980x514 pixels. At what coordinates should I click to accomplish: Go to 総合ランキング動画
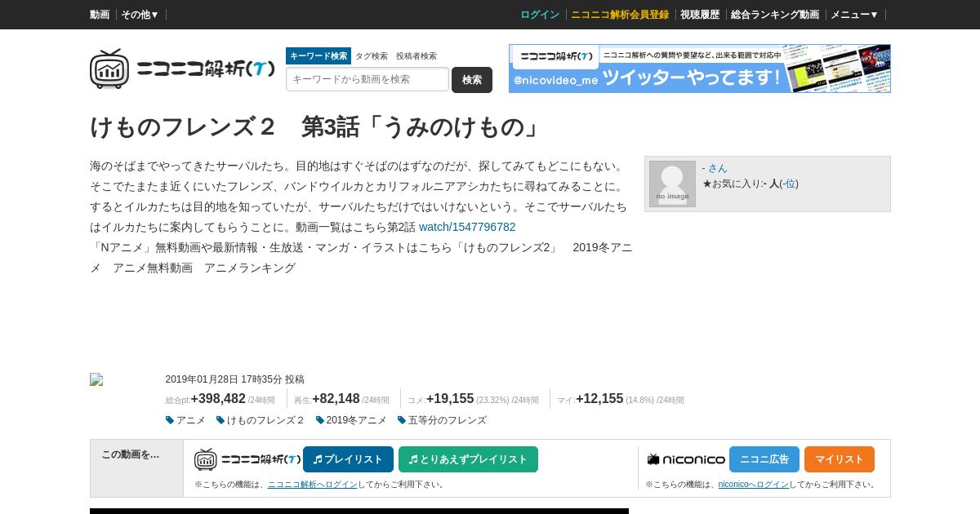point(775,15)
